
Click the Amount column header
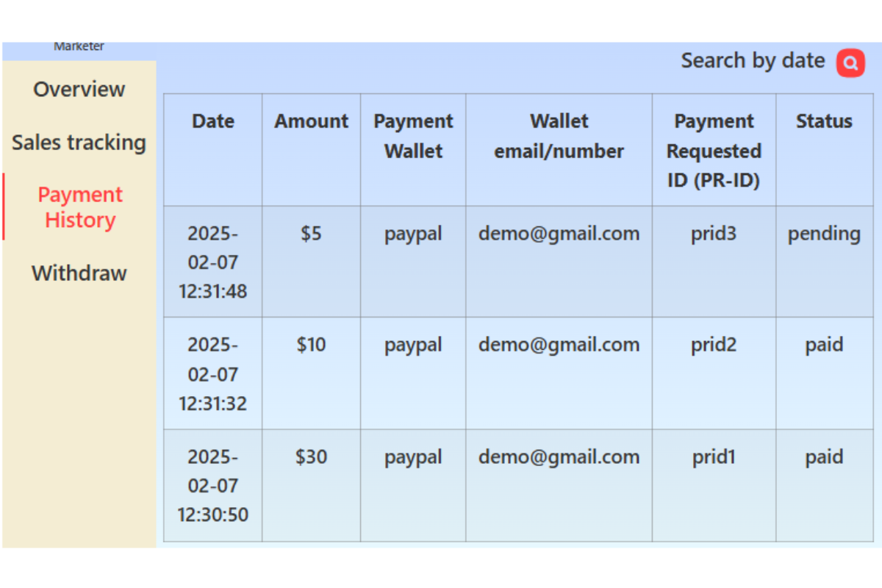tap(312, 122)
